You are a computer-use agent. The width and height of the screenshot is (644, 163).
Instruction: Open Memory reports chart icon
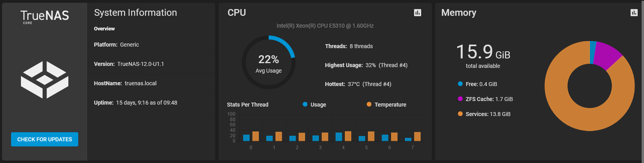(x=634, y=13)
